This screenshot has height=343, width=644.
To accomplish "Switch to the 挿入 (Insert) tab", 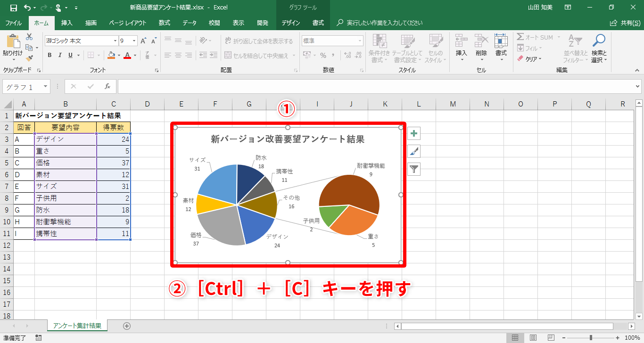I will pos(67,23).
